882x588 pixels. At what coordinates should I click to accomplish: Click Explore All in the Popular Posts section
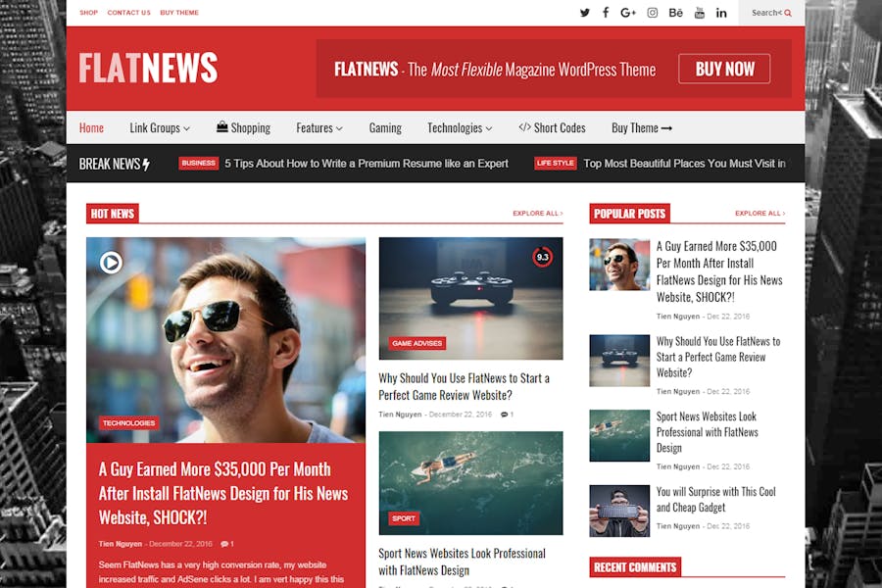click(759, 214)
